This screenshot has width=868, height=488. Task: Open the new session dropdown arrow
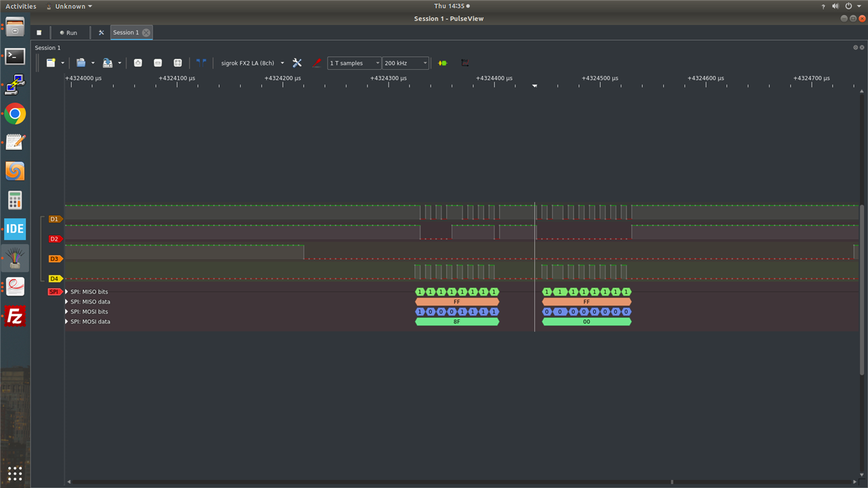click(62, 63)
